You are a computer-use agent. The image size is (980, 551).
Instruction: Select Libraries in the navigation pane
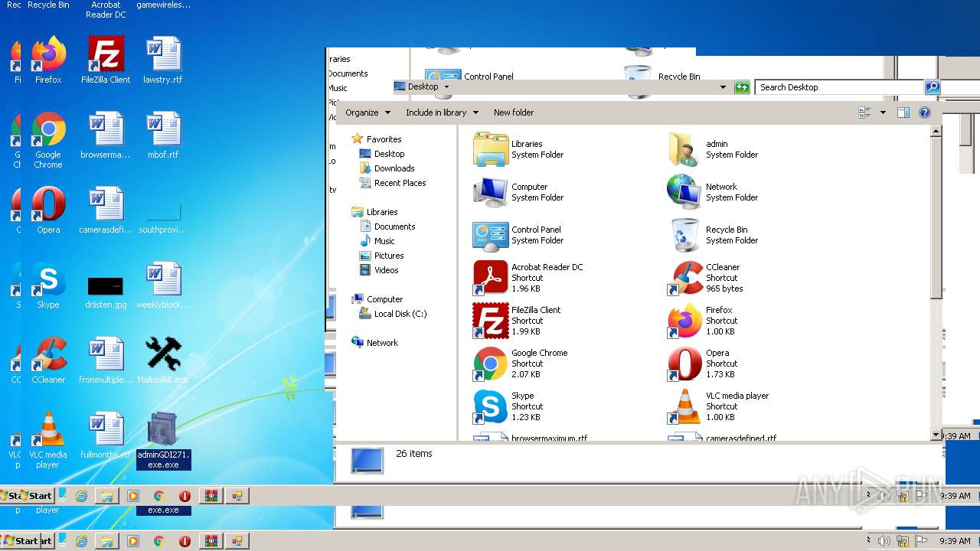click(x=374, y=212)
